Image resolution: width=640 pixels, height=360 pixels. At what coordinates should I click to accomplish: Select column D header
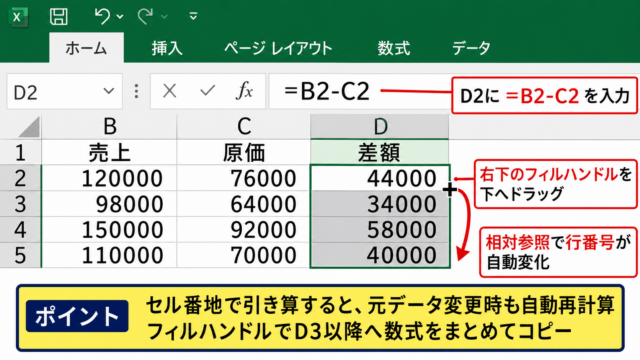(380, 127)
